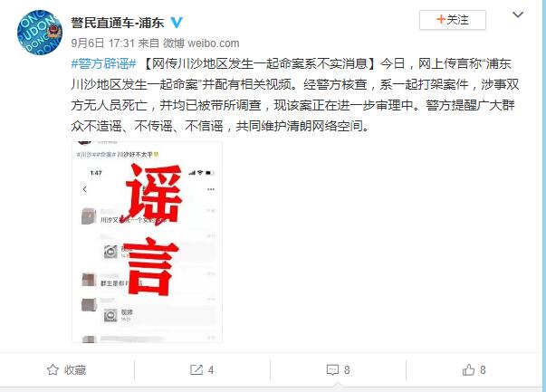The width and height of the screenshot is (546, 392).
Task: Open the 微博 weibo.com source link
Action: (201, 43)
